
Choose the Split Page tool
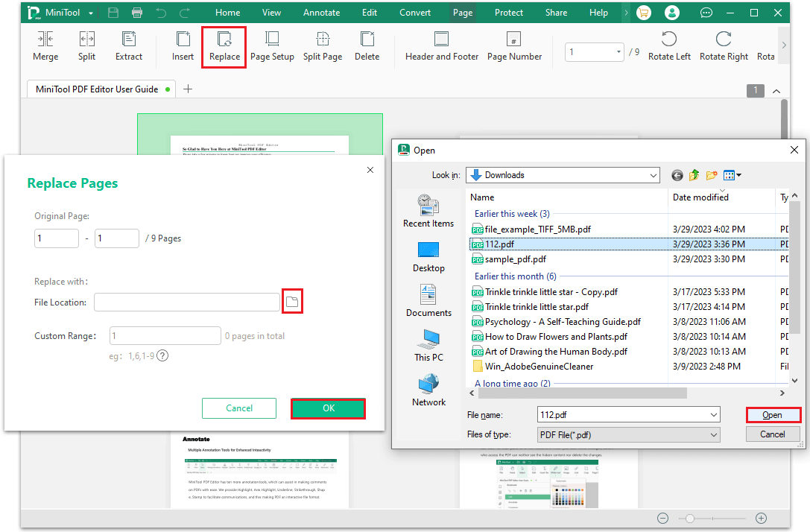click(x=323, y=46)
